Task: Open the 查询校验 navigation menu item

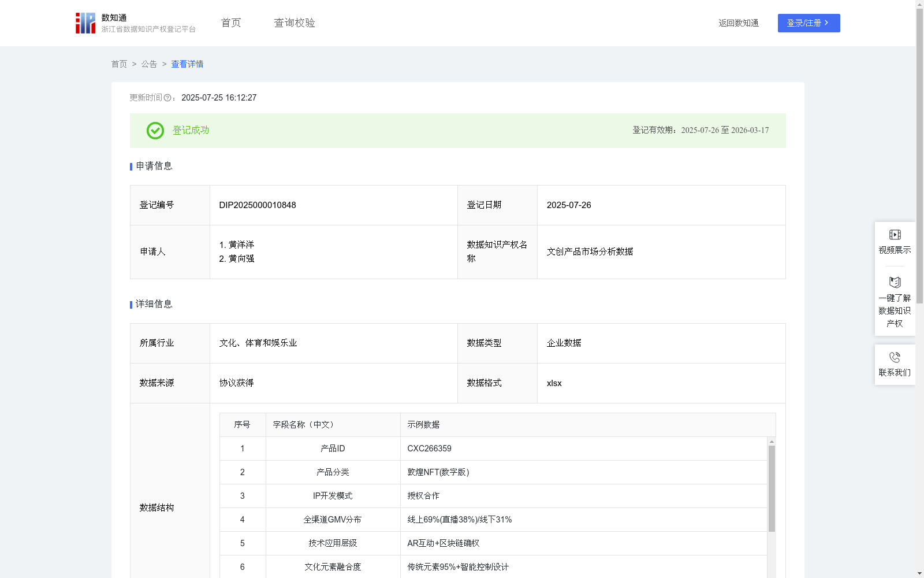Action: 294,23
